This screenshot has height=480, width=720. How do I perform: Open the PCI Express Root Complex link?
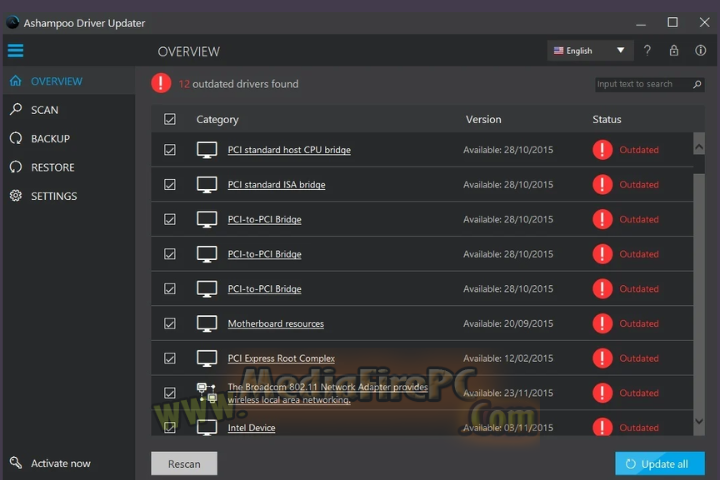(281, 358)
